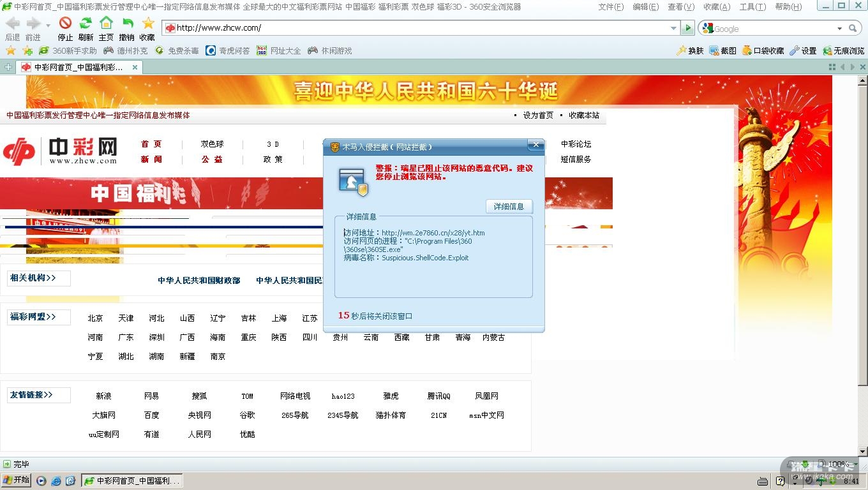Open the 短信服务 link
Image resolution: width=868 pixels, height=490 pixels.
click(x=576, y=160)
